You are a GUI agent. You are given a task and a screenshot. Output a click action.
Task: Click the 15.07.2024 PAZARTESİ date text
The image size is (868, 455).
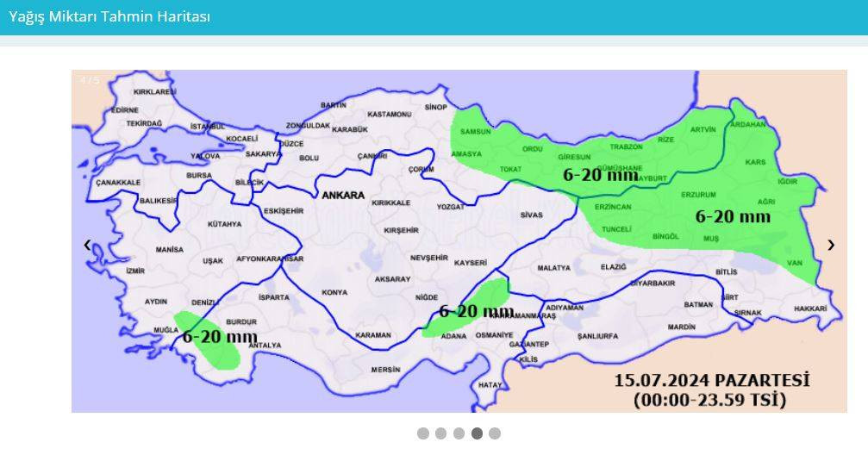(712, 380)
